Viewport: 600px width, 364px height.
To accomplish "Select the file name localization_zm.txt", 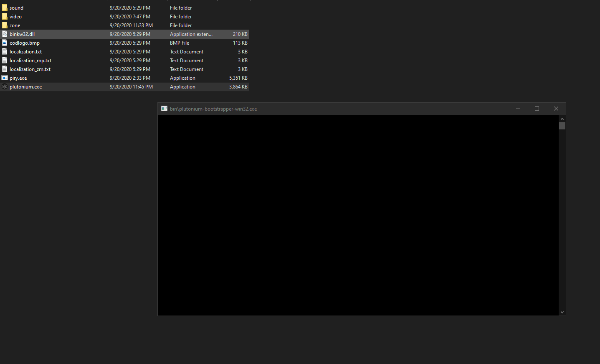I will coord(30,69).
